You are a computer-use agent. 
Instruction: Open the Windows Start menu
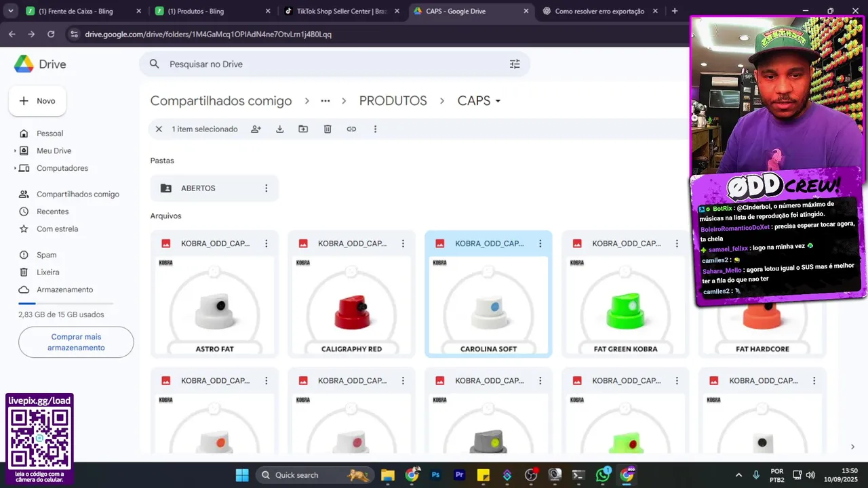tap(242, 475)
